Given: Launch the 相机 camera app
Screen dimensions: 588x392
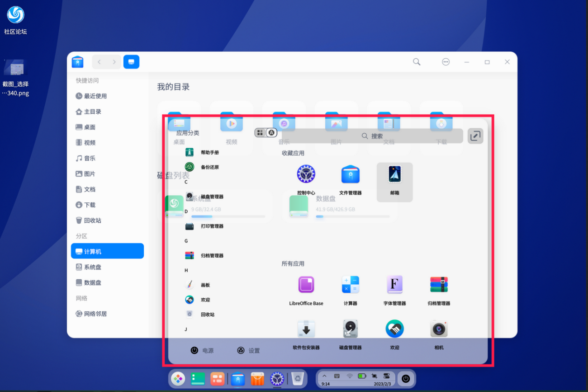Looking at the screenshot, I should [x=439, y=334].
